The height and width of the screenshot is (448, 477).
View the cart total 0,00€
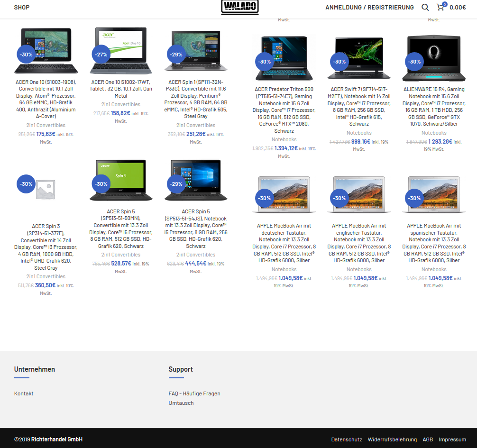coord(458,7)
